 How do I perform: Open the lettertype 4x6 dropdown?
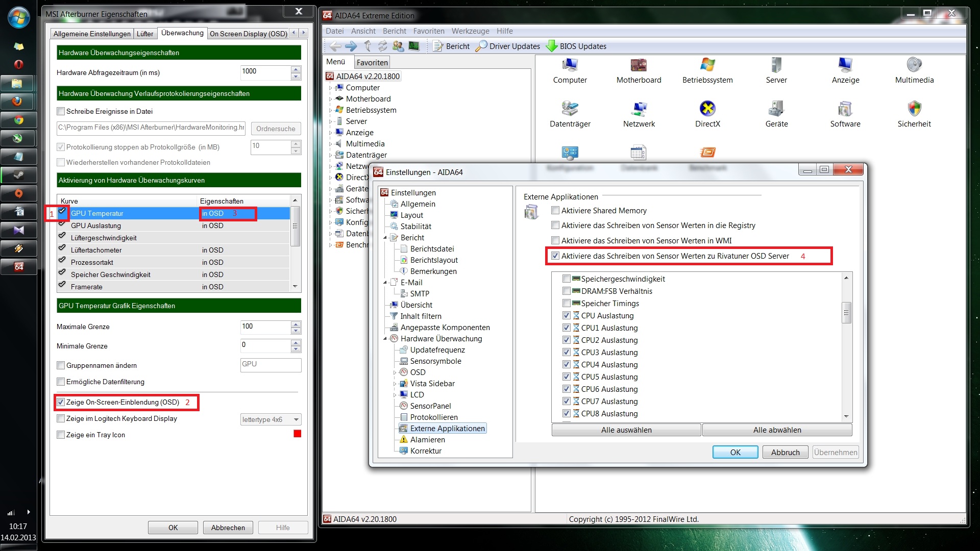coord(271,420)
